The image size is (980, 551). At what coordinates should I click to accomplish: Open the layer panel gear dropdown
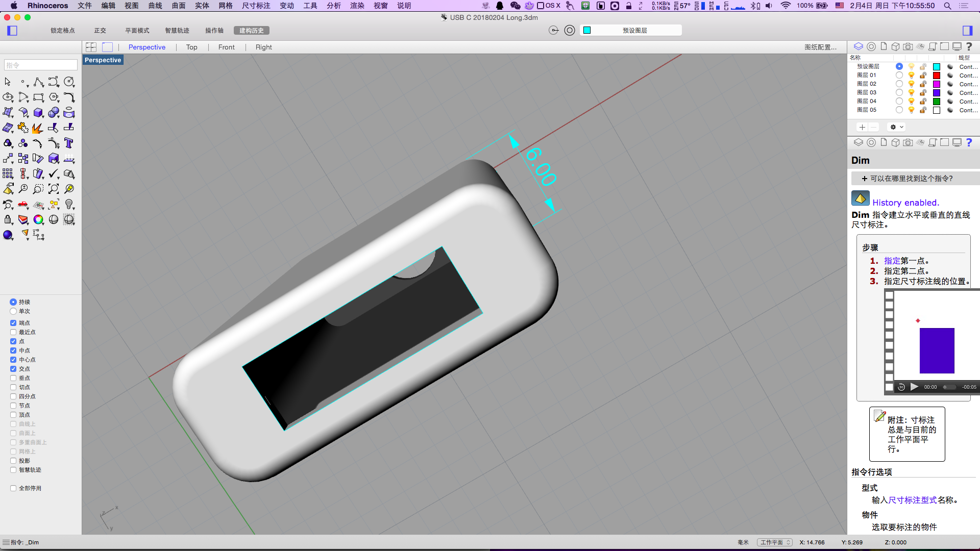896,127
